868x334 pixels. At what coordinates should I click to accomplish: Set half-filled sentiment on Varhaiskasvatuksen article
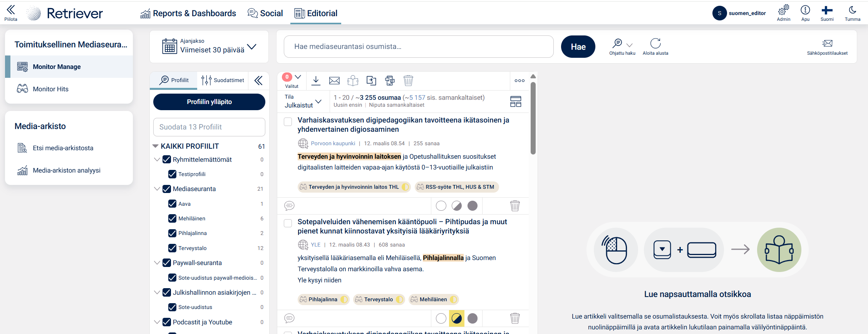457,206
